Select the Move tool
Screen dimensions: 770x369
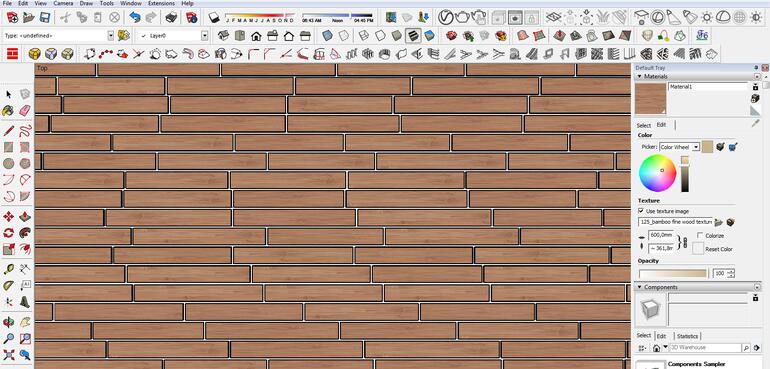coord(9,217)
